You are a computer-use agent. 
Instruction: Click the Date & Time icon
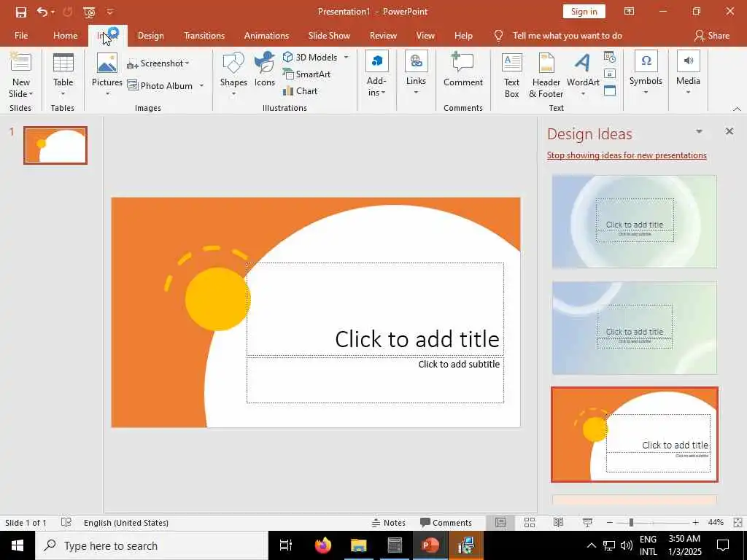click(x=610, y=57)
